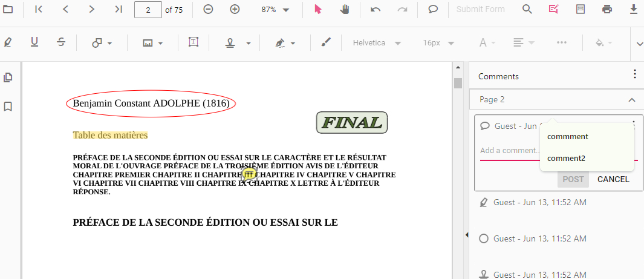
Task: Open the bookmarks panel
Action: click(8, 107)
